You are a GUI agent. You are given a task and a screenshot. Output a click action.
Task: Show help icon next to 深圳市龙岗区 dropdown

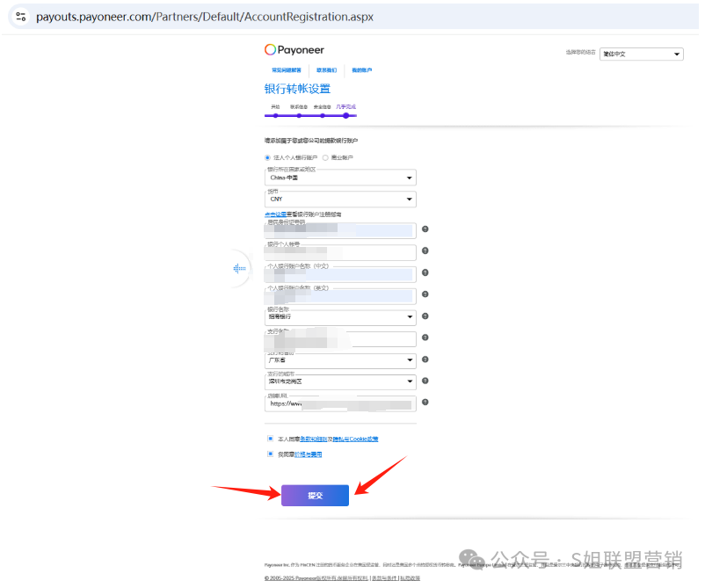(425, 381)
